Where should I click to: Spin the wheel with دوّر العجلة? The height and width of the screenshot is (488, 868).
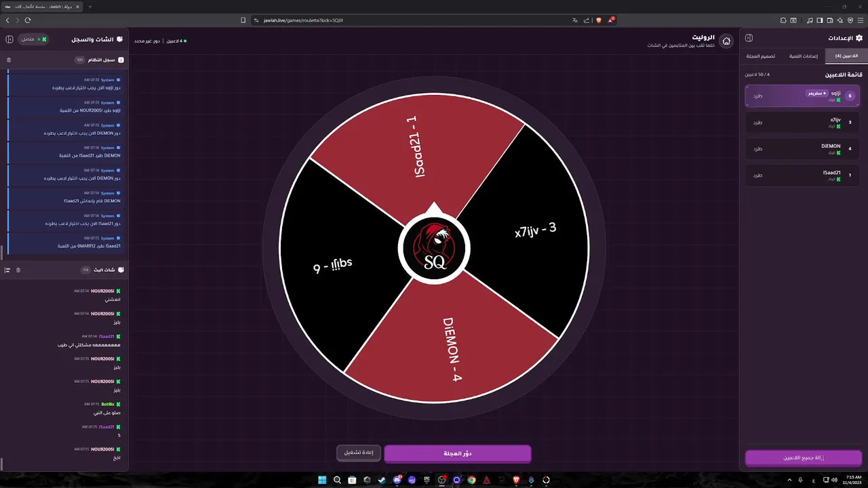458,453
